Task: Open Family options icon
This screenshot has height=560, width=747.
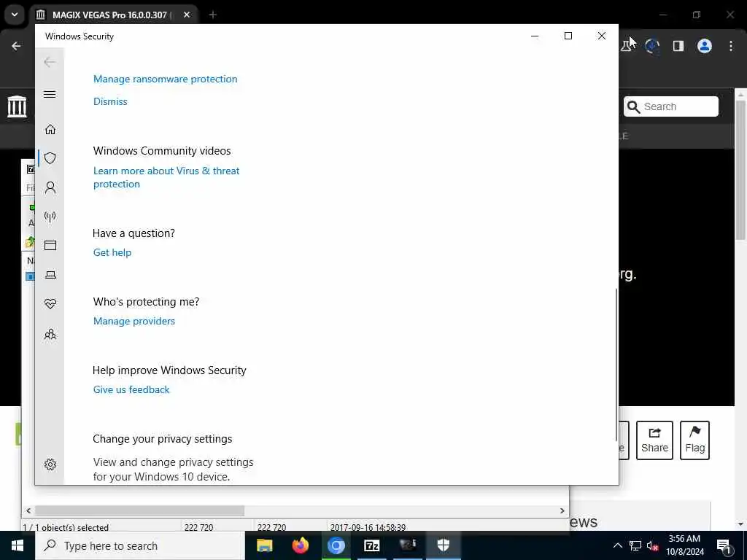Action: pos(50,334)
